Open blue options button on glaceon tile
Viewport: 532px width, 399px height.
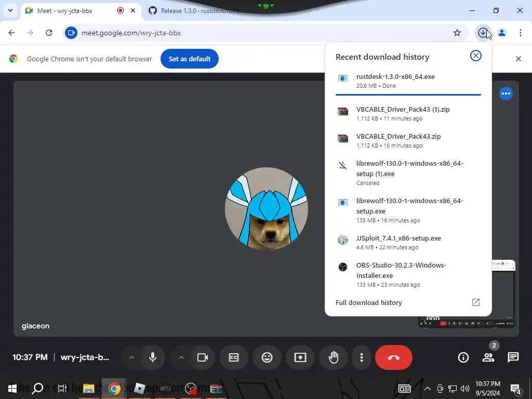506,94
